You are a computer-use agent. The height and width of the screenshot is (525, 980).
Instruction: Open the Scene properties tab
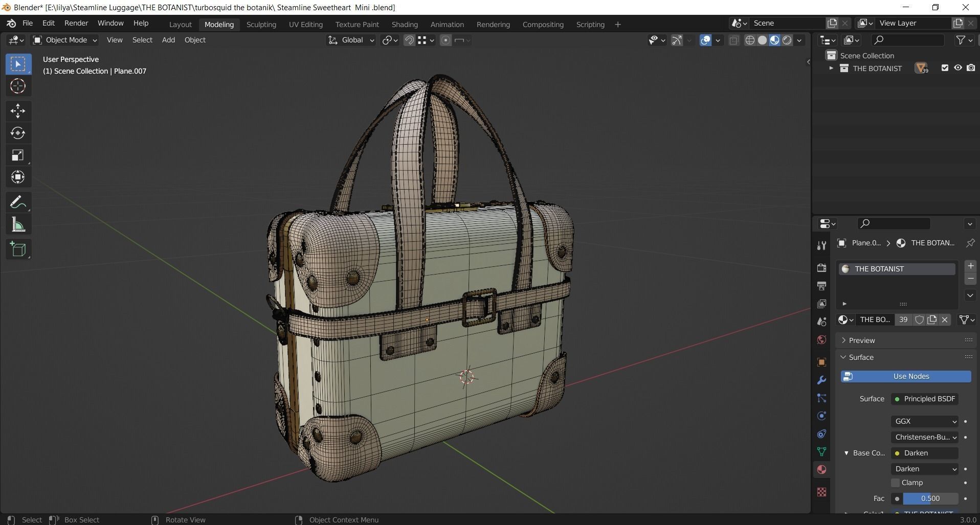pos(821,322)
